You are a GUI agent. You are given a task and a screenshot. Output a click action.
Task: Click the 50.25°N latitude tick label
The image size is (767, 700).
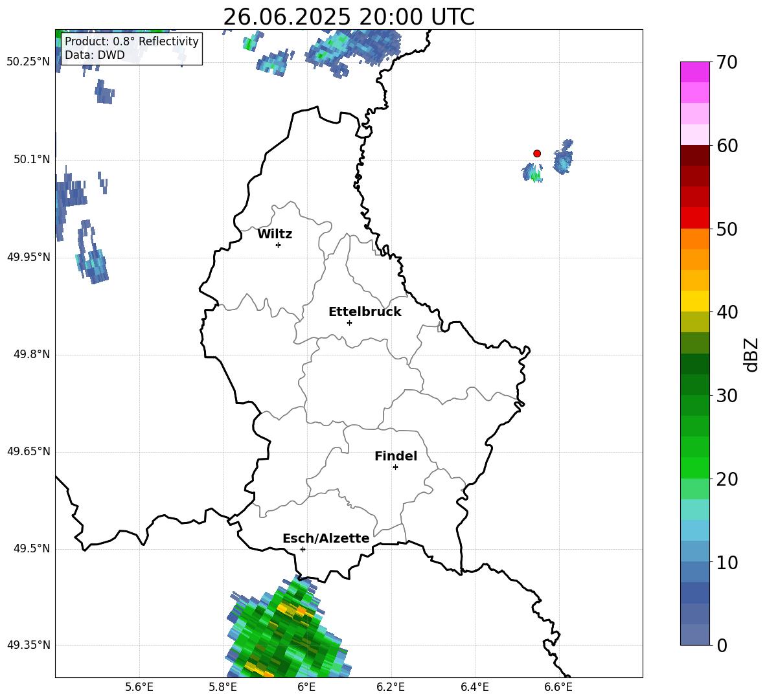click(28, 62)
